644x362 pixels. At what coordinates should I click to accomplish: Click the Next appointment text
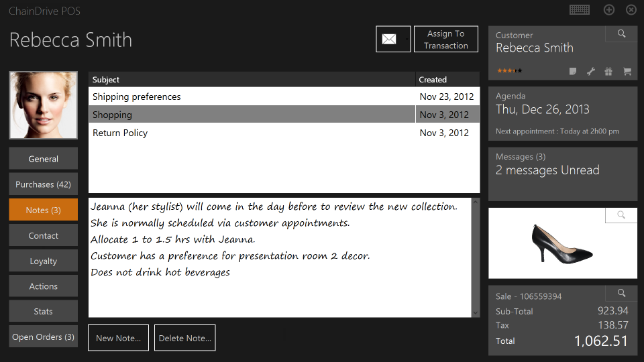coord(557,131)
